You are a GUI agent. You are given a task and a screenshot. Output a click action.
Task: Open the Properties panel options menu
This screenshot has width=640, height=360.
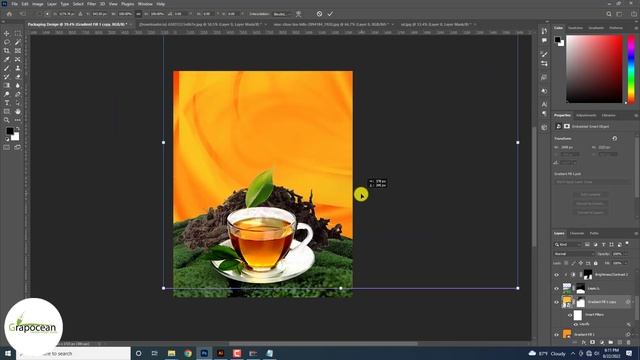[636, 116]
